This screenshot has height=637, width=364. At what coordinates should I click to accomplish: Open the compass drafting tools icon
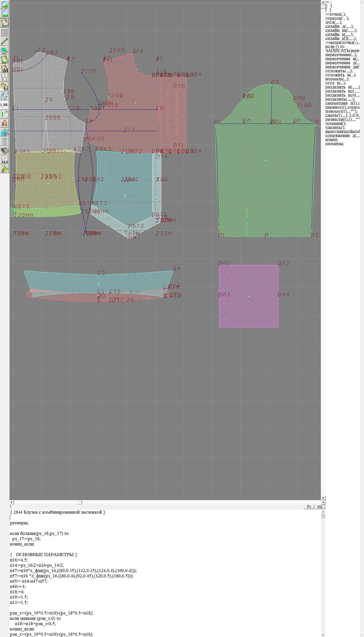click(x=5, y=78)
